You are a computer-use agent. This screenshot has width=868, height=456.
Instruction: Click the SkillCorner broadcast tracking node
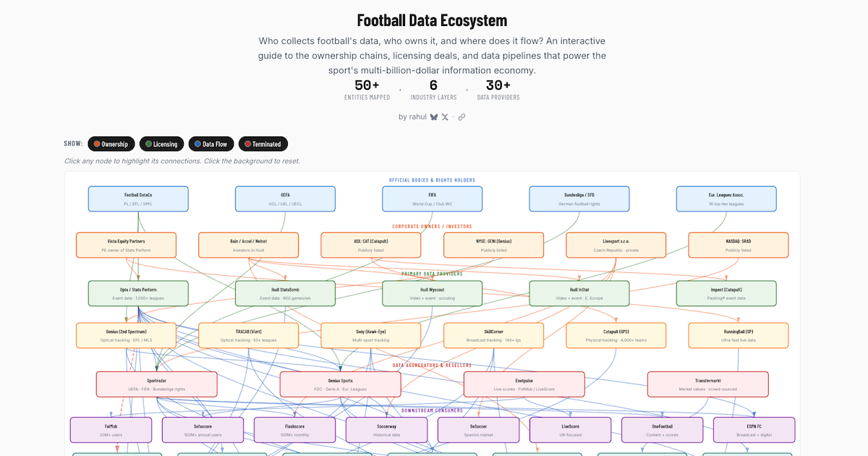[494, 335]
